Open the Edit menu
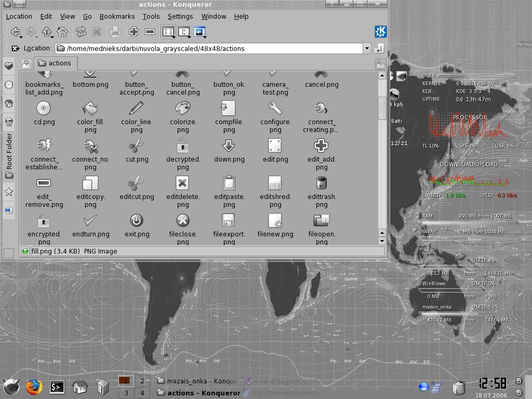This screenshot has width=532, height=399. tap(46, 16)
